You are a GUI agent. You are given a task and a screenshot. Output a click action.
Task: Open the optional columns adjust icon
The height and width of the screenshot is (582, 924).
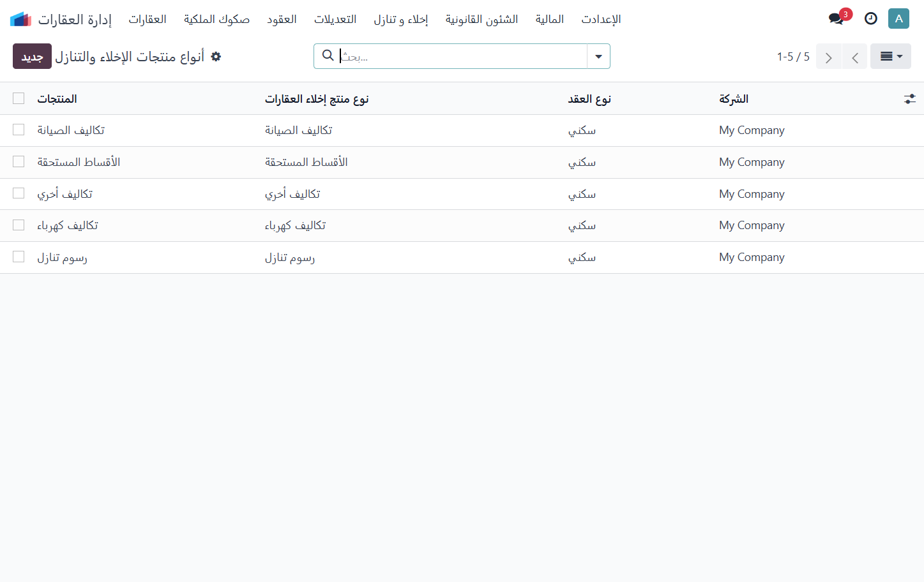pos(910,99)
